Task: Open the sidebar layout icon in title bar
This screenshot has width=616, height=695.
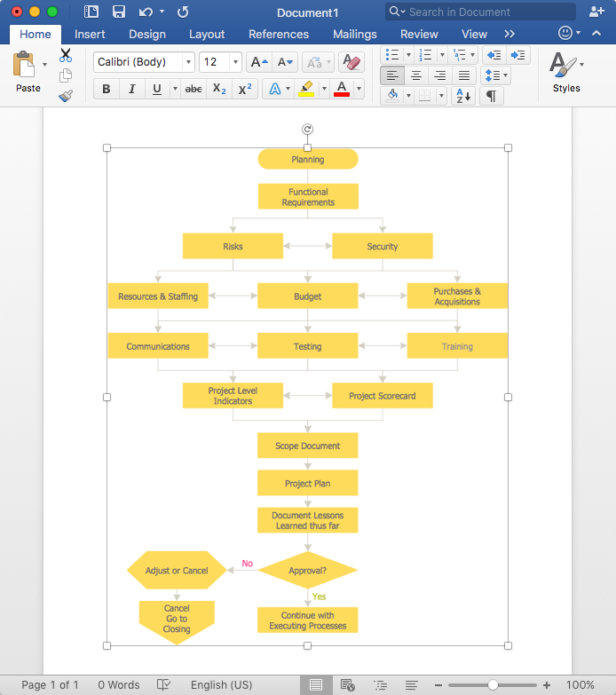Action: tap(91, 12)
